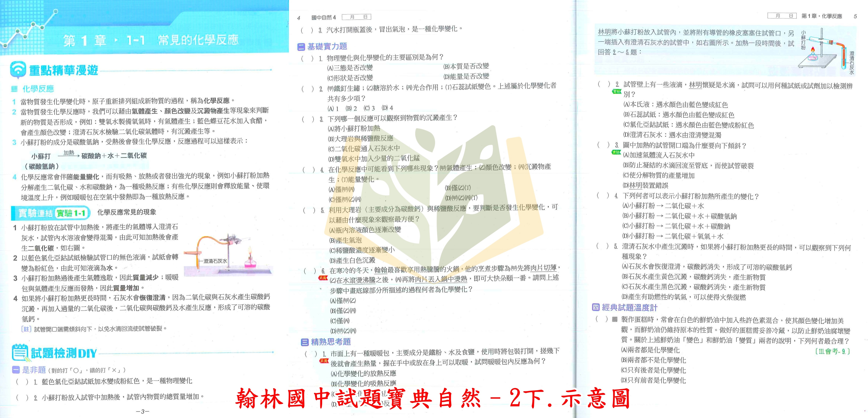Screen dimensions: 868x418
Task: Click the answer blank for 試管內物質的總質量增加 item
Action: pyautogui.click(x=22, y=398)
